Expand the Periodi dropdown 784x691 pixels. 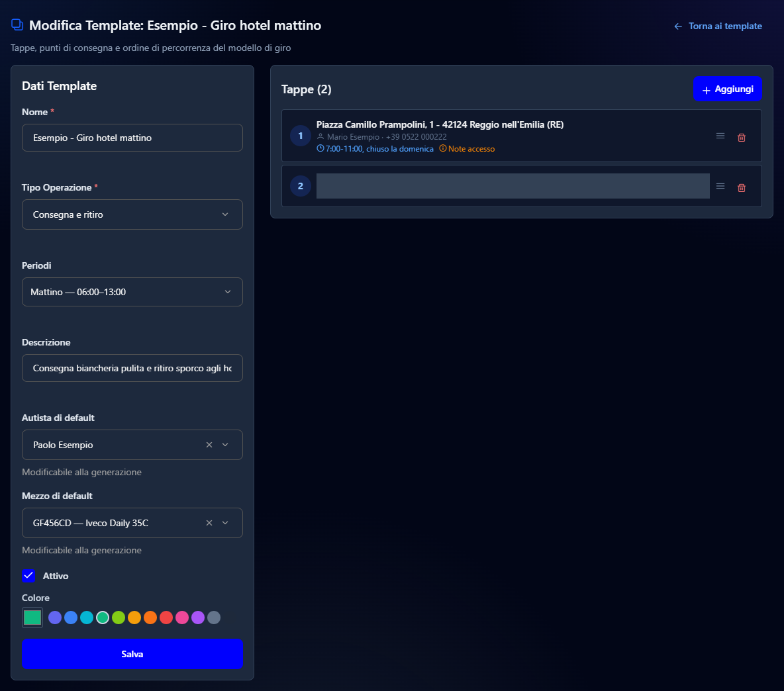click(x=132, y=292)
